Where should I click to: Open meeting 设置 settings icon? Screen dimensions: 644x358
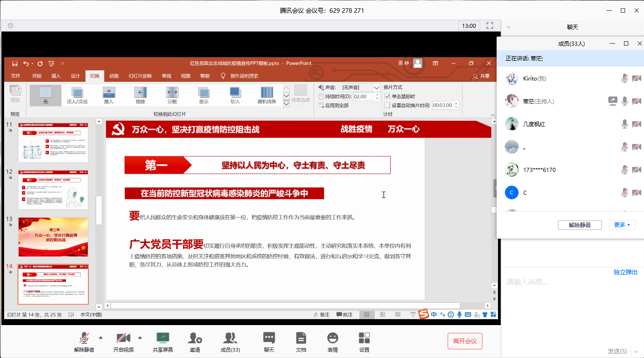364,338
